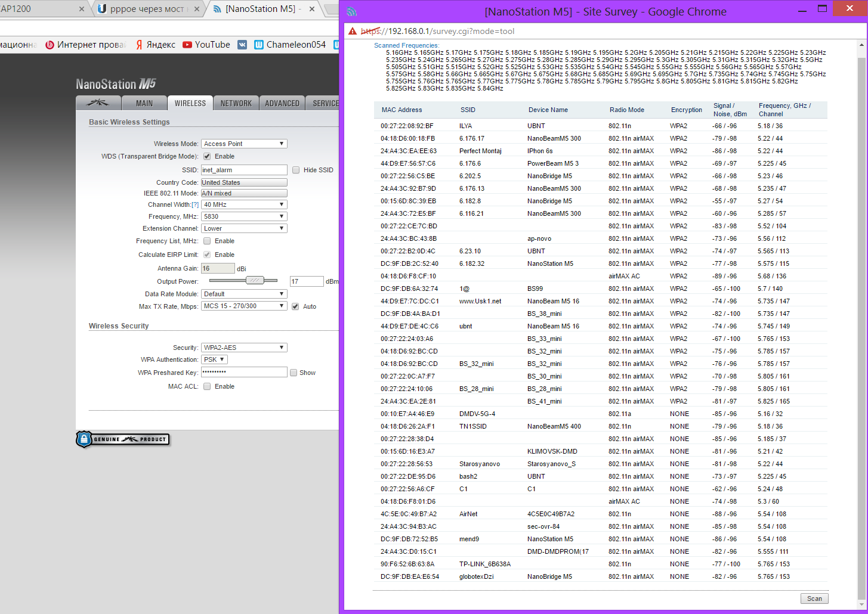Click the VK bookmark icon
Screen dimensions: 868x614
tap(242, 45)
